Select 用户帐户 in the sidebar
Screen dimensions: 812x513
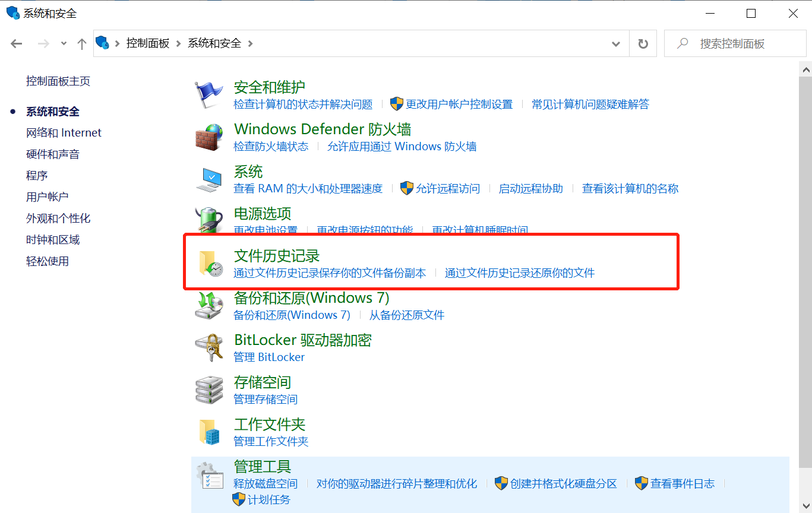(x=48, y=197)
